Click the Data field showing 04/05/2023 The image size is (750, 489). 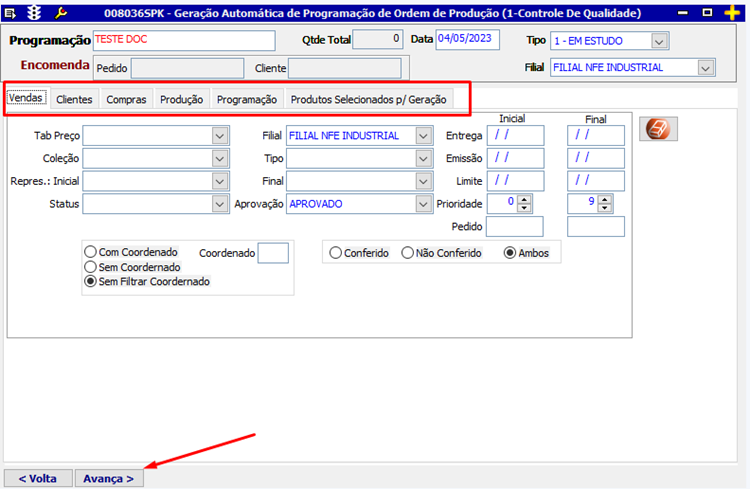click(x=467, y=39)
